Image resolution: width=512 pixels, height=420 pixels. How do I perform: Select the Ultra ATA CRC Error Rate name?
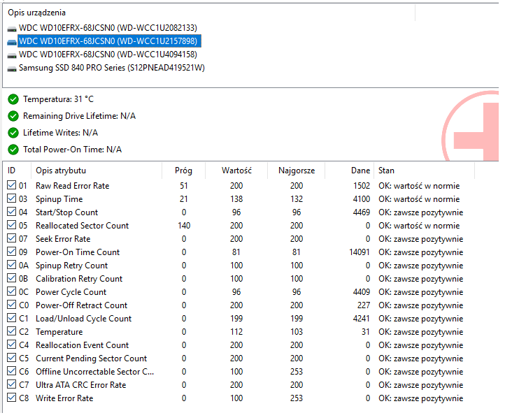[81, 385]
